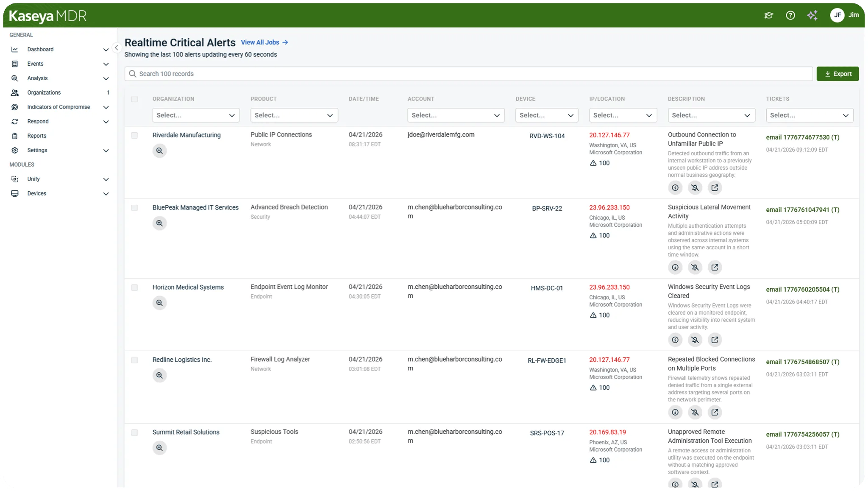This screenshot has height=491, width=868.
Task: Open the Organization filter dropdown
Action: coord(196,115)
